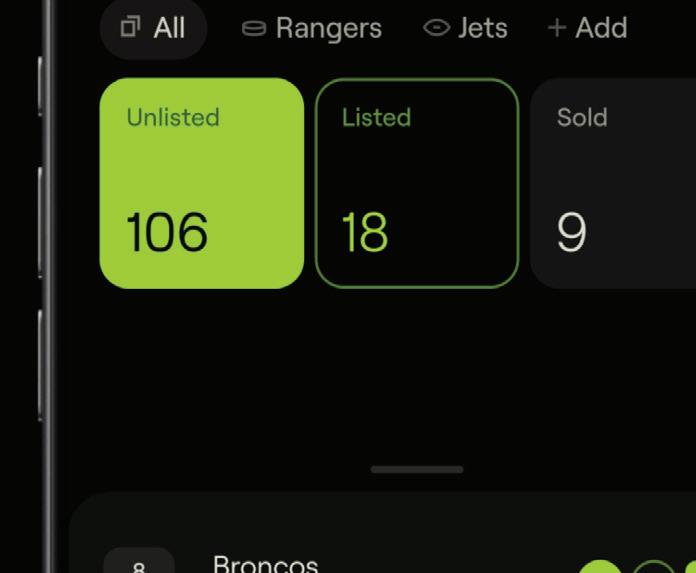This screenshot has height=573, width=696.
Task: Click the stacked-cards icon beside All
Action: coord(130,27)
